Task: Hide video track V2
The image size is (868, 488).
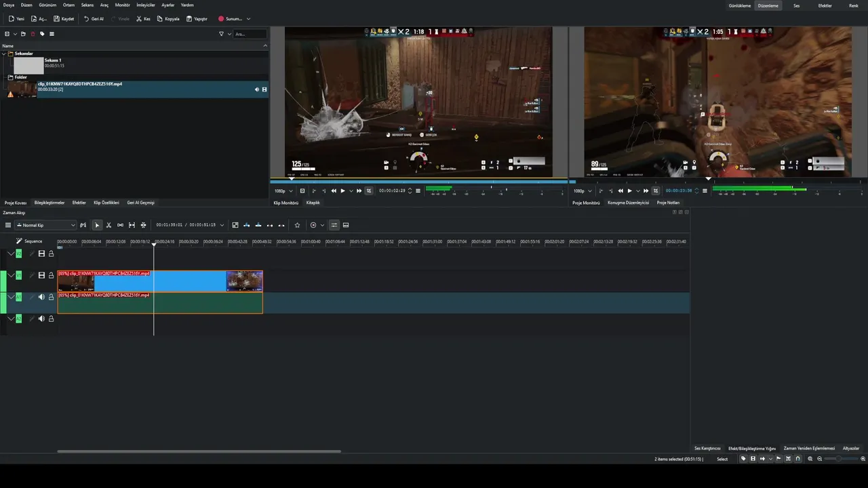Action: [x=41, y=253]
